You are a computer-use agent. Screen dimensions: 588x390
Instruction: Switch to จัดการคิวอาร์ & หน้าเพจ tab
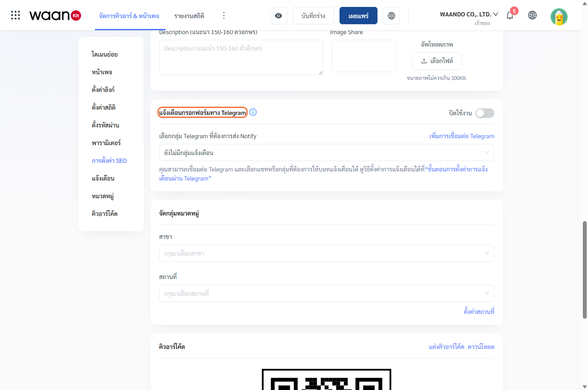click(x=129, y=16)
